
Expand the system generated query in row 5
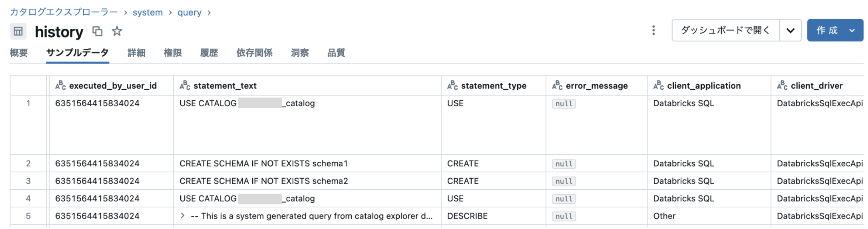(183, 216)
